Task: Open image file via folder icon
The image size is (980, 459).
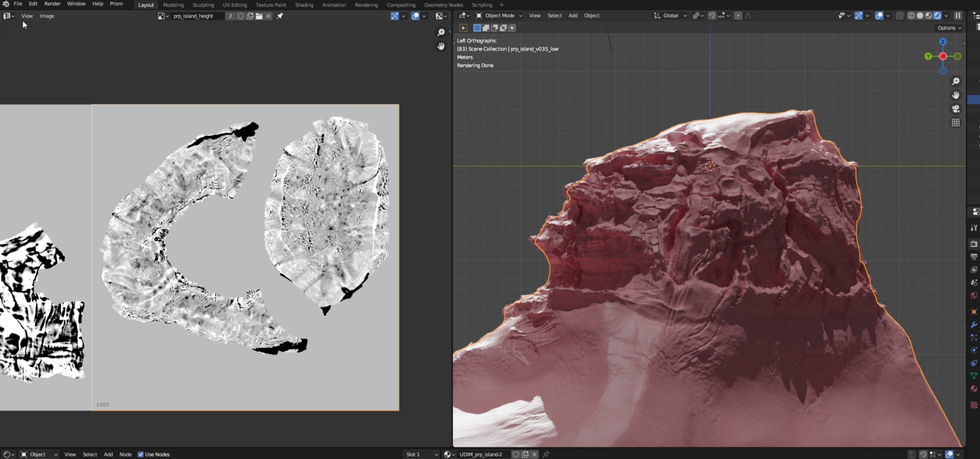Action: tap(259, 16)
